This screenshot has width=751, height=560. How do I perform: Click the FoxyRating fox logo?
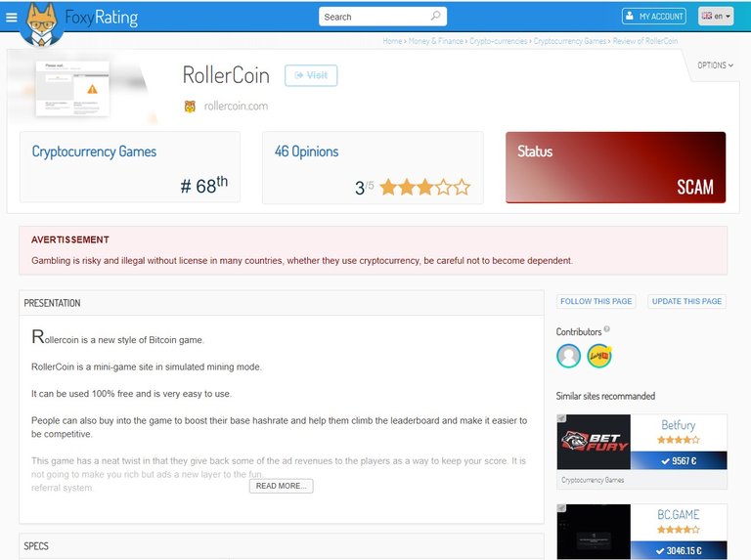(x=42, y=23)
